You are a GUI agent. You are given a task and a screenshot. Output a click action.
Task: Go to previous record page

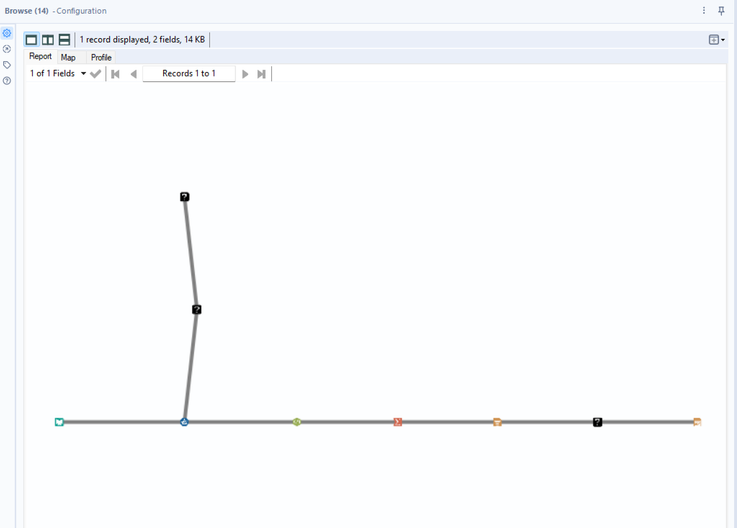pyautogui.click(x=133, y=74)
